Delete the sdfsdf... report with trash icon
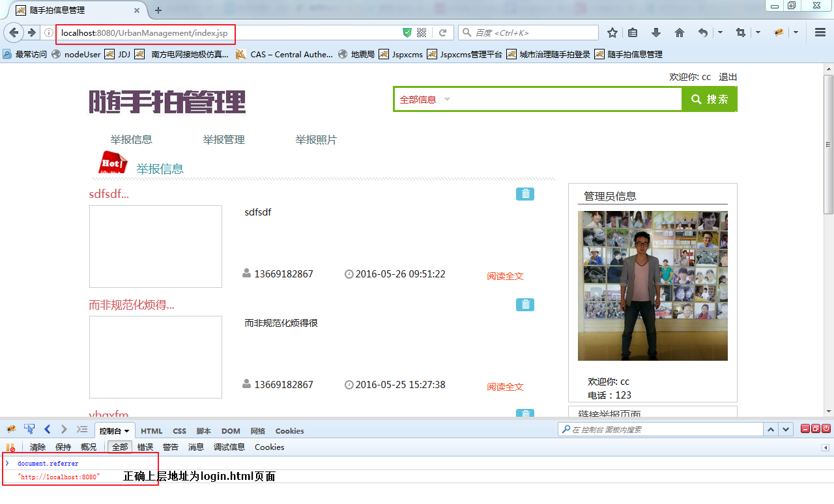Screen dimensions: 834x504 coord(525,194)
